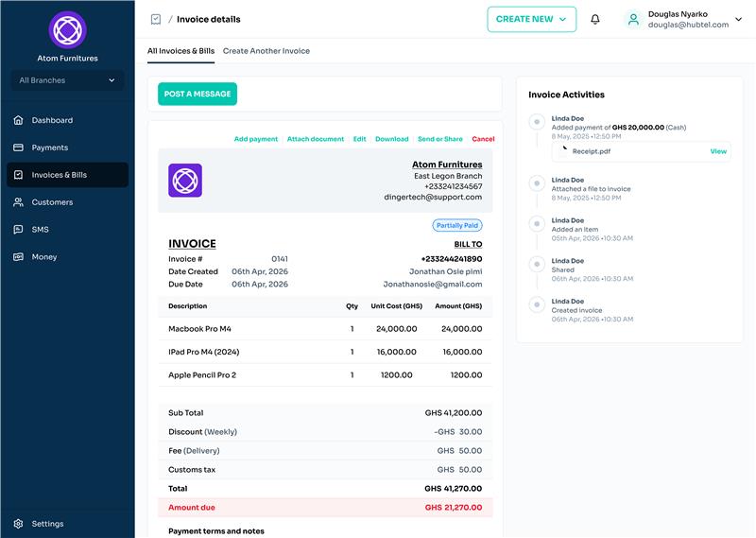Screen dimensions: 756x538
Task: Click the SMS chat icon in sidebar
Action: pyautogui.click(x=19, y=230)
